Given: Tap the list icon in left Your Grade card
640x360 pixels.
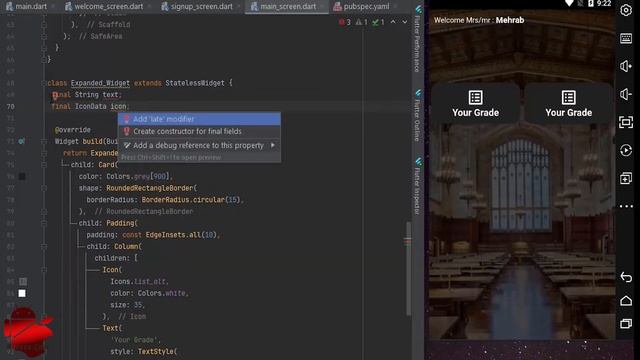Looking at the screenshot, I should tap(475, 98).
